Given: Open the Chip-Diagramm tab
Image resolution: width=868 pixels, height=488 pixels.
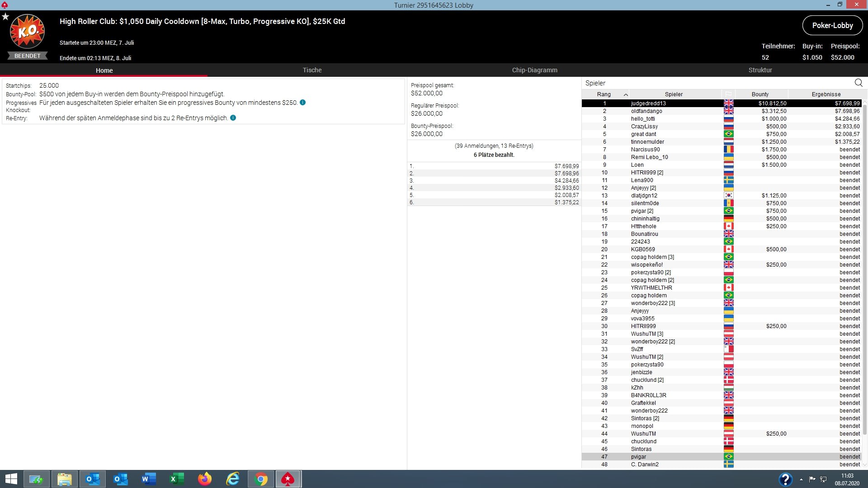Looking at the screenshot, I should point(534,70).
